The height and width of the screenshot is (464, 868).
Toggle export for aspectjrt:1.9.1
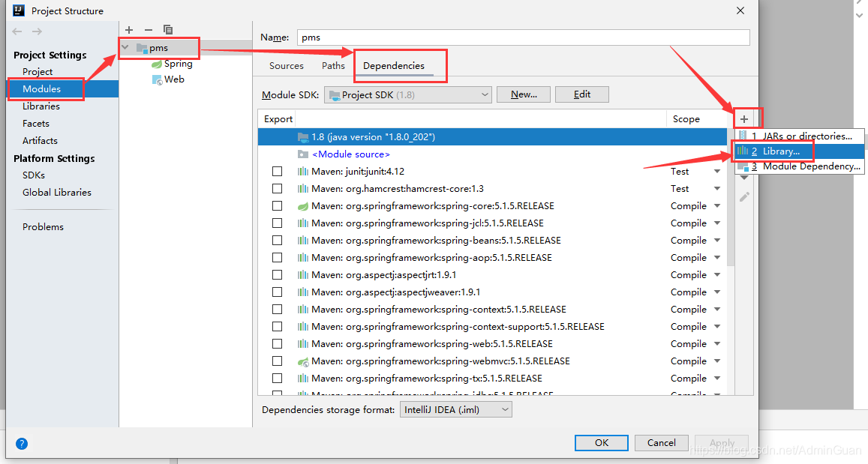(278, 275)
